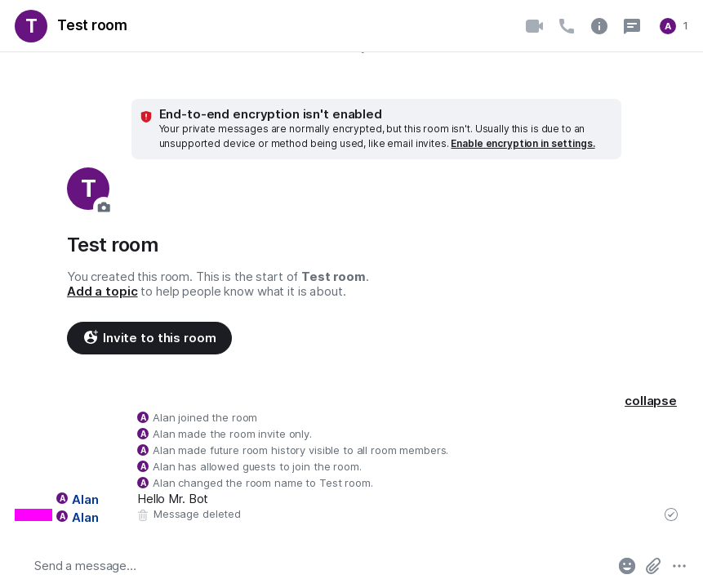Image resolution: width=703 pixels, height=588 pixels.
Task: Click the Message deleted trash icon
Action: (x=143, y=515)
